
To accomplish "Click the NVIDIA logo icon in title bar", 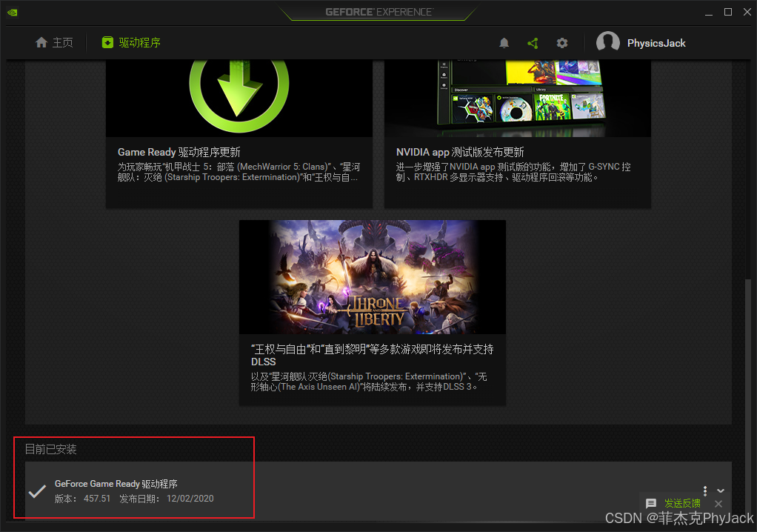I will pos(13,13).
